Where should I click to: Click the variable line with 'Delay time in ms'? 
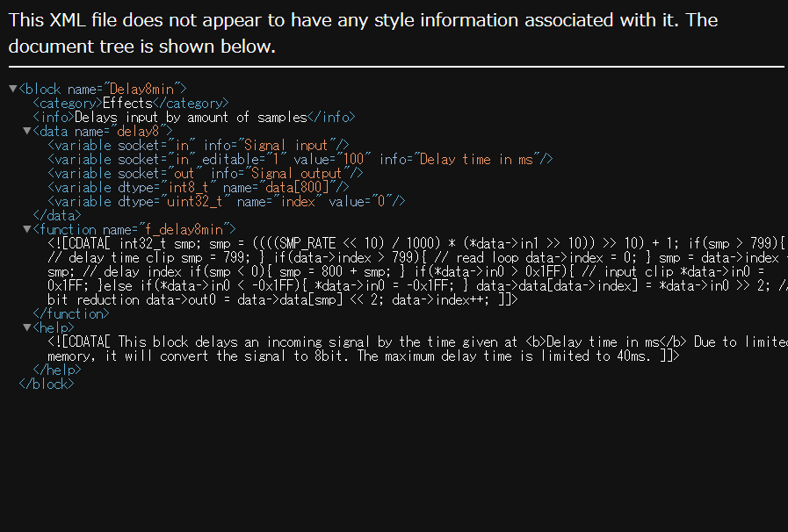point(300,159)
